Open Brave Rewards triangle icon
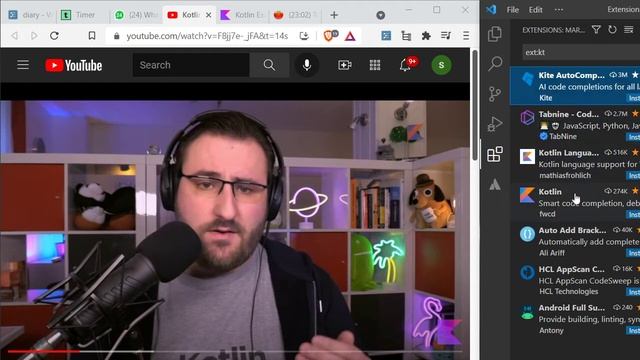The height and width of the screenshot is (360, 640). point(350,36)
